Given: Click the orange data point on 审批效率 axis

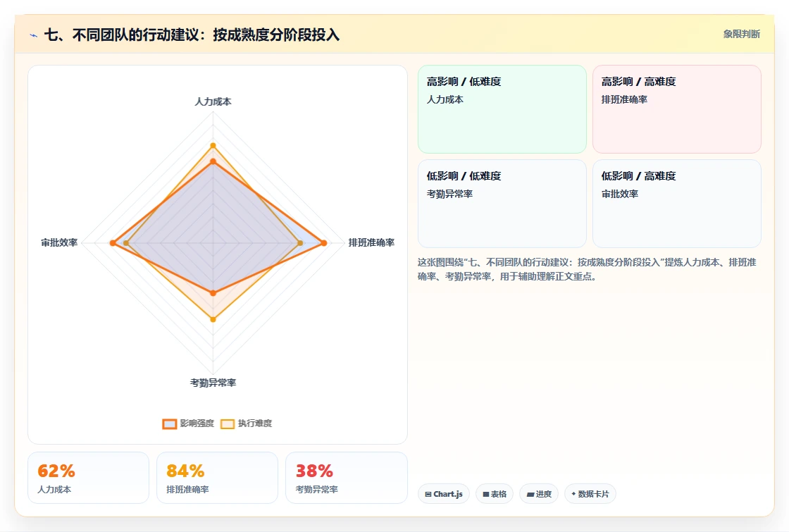Looking at the screenshot, I should click(113, 243).
